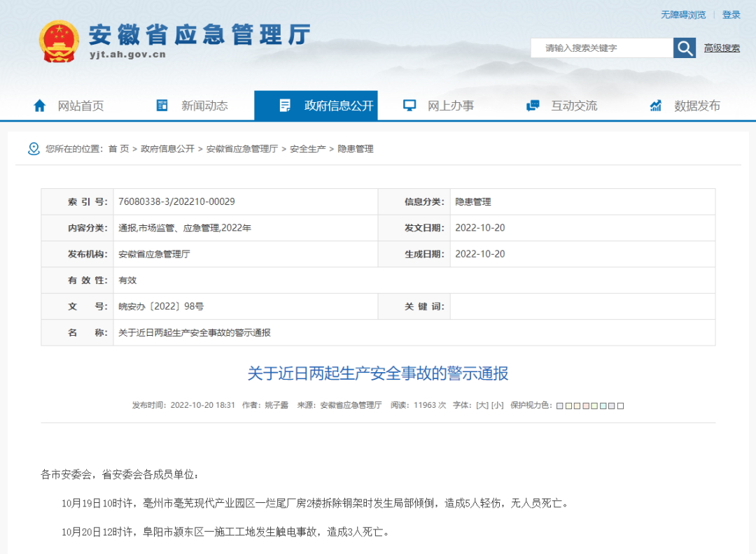
Task: Click the home icon beside 网站首页
Action: point(40,105)
